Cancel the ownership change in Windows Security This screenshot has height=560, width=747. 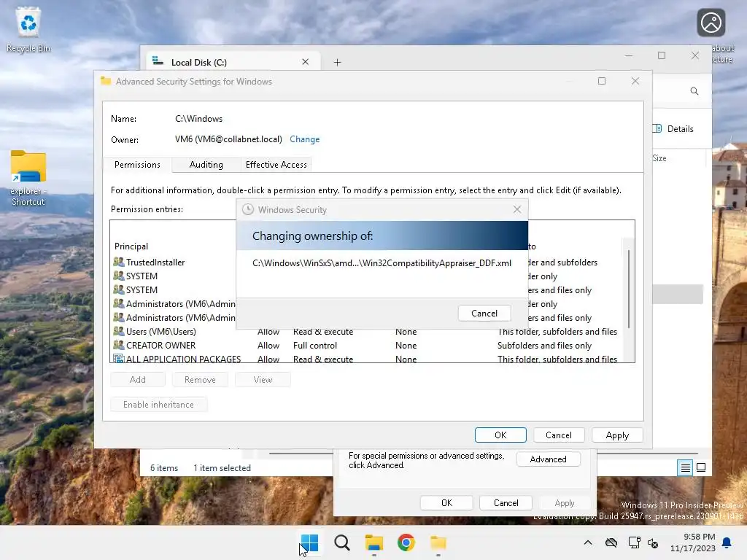pos(484,313)
